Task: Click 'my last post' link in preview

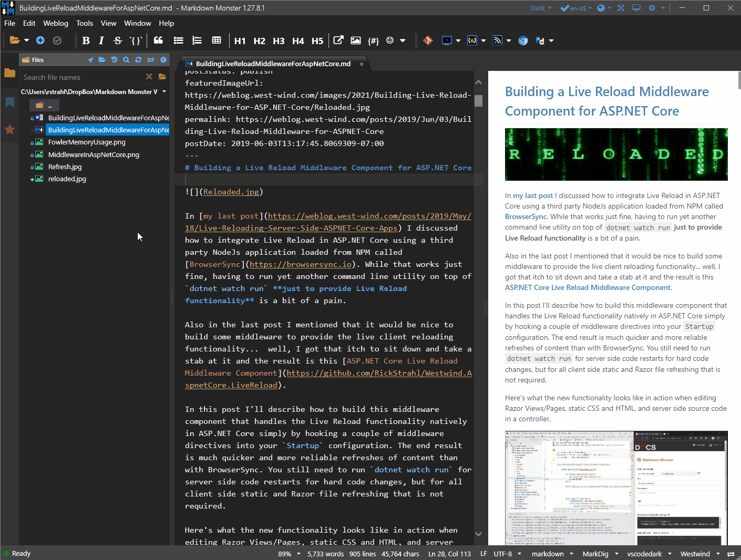Action: 533,195
